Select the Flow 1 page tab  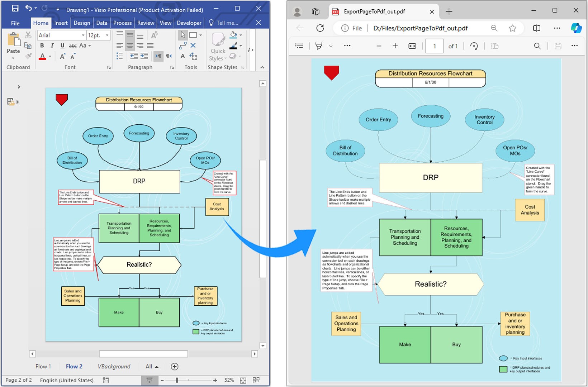(43, 366)
